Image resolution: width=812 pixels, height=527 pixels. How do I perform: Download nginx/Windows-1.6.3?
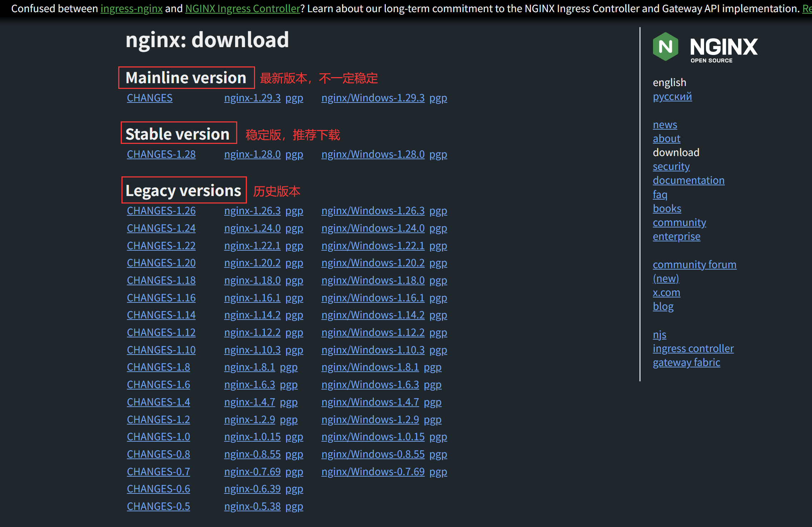click(370, 385)
